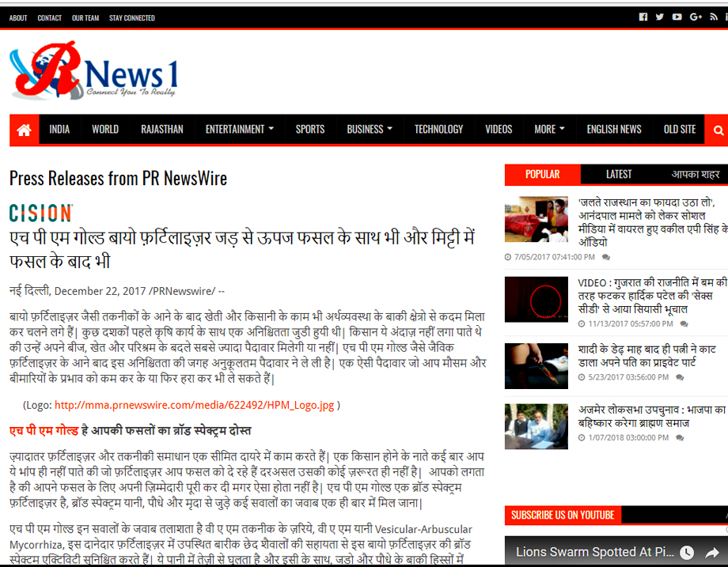The image size is (728, 567).
Task: Click the Cision logo
Action: tap(41, 213)
